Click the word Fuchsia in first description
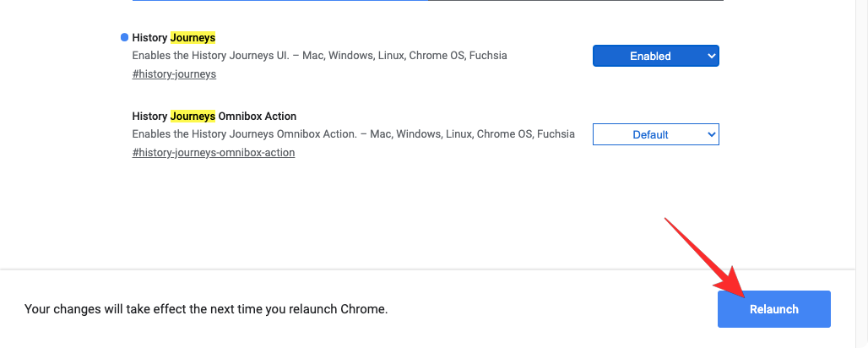Viewport: 868px width, 348px height. [486, 56]
